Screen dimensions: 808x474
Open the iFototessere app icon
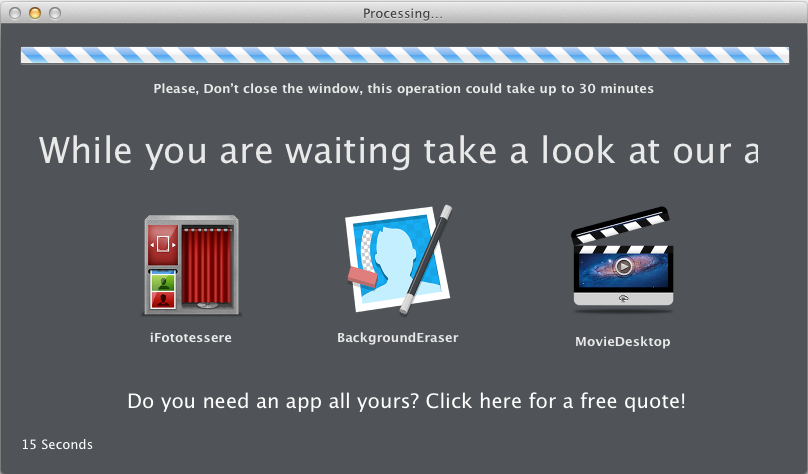[x=191, y=265]
